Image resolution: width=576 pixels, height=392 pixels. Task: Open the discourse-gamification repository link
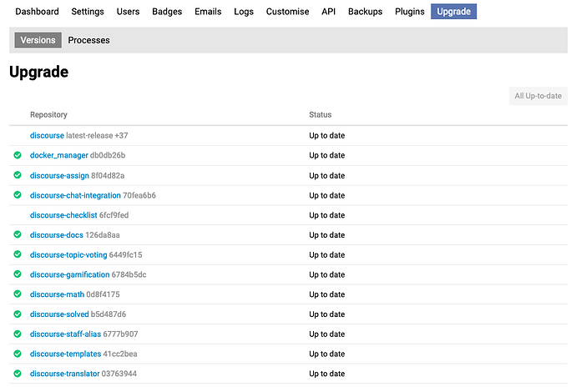tap(70, 274)
